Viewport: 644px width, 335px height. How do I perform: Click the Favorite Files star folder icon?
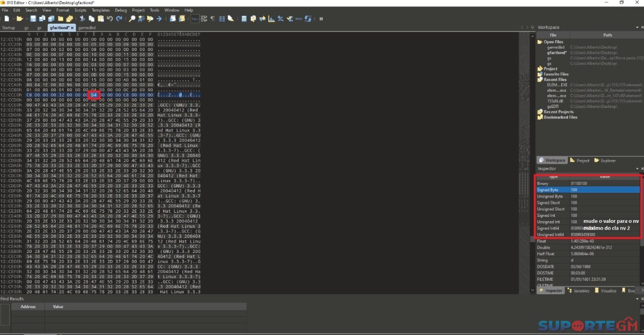(x=540, y=74)
